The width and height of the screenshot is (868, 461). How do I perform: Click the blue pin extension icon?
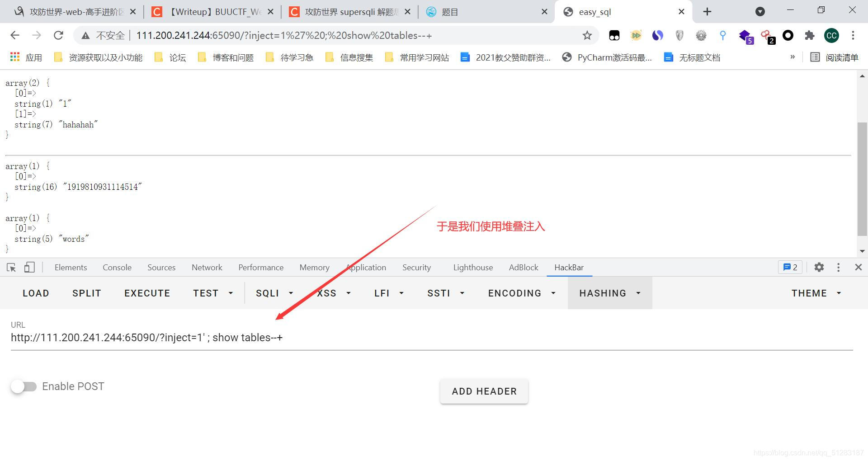[723, 35]
